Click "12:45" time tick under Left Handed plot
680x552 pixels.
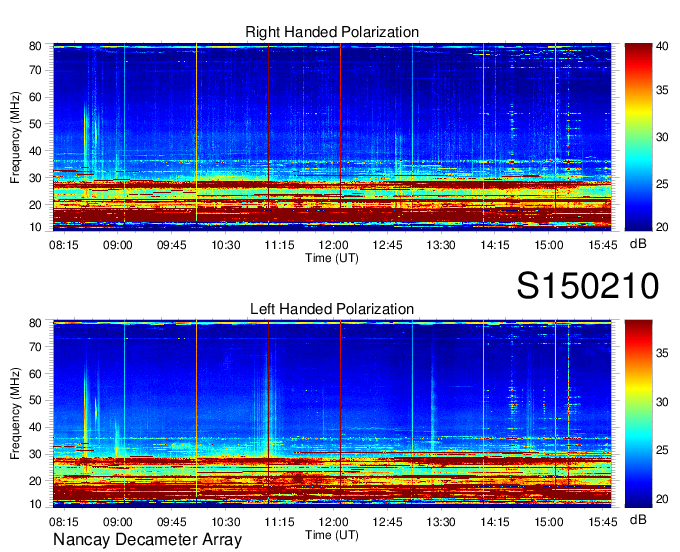(x=387, y=522)
